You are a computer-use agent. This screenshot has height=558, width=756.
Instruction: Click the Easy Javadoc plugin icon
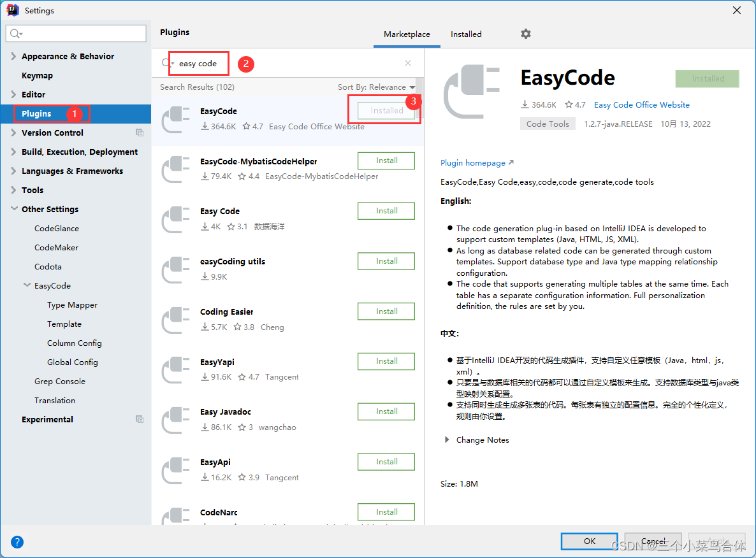tap(175, 420)
